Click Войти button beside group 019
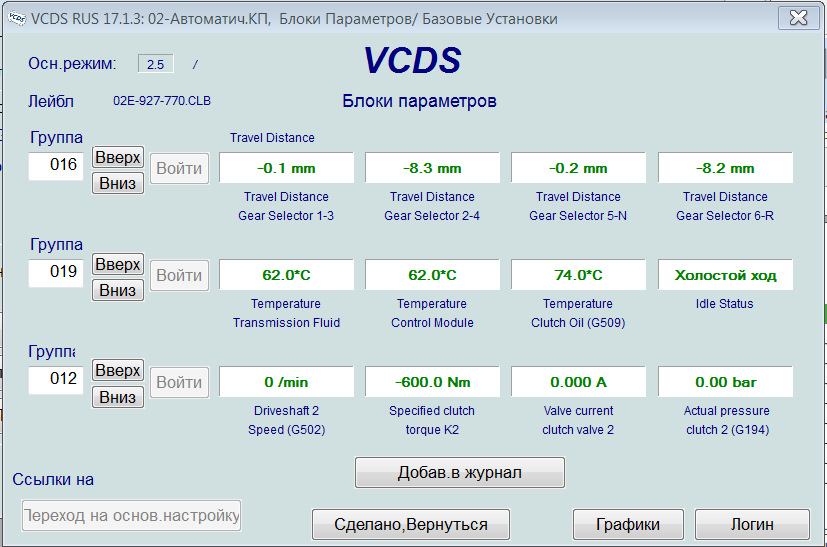 click(x=179, y=275)
